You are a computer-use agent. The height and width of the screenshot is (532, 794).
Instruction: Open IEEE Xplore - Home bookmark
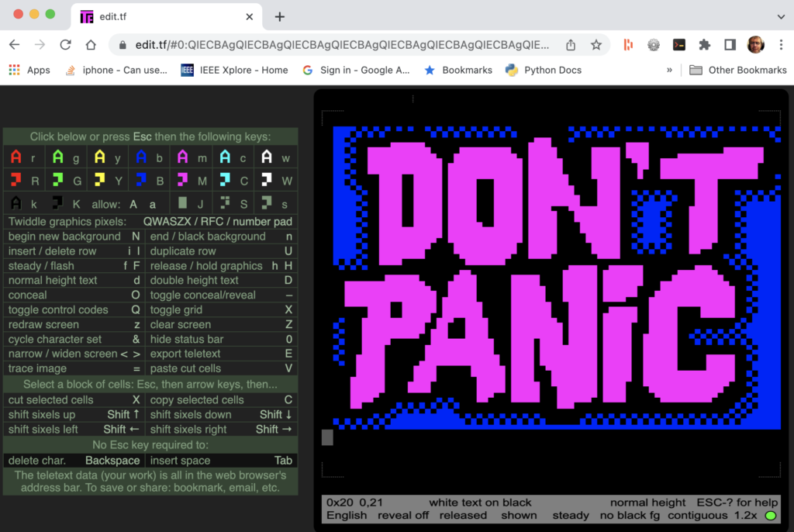coord(234,70)
